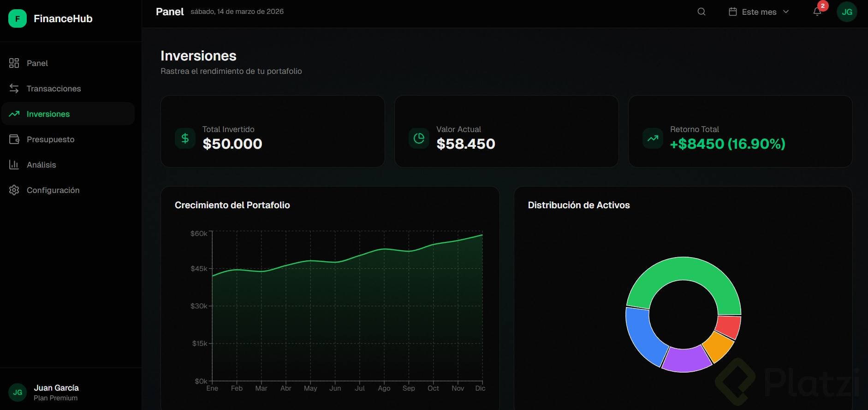Click the dollar icon in Total Invertido card
Viewport: 868px width, 410px height.
[185, 138]
